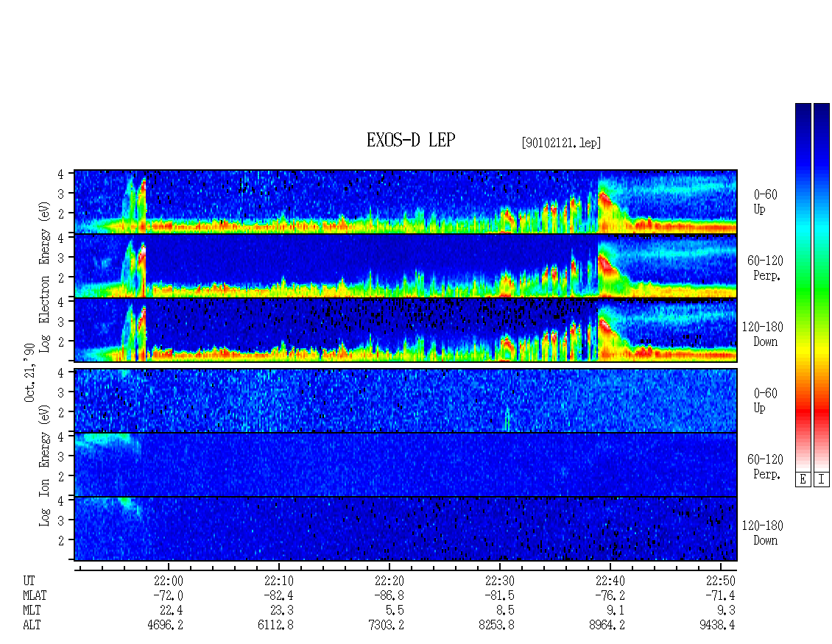Select the ALT row label
This screenshot has height=644, width=832.
click(32, 625)
